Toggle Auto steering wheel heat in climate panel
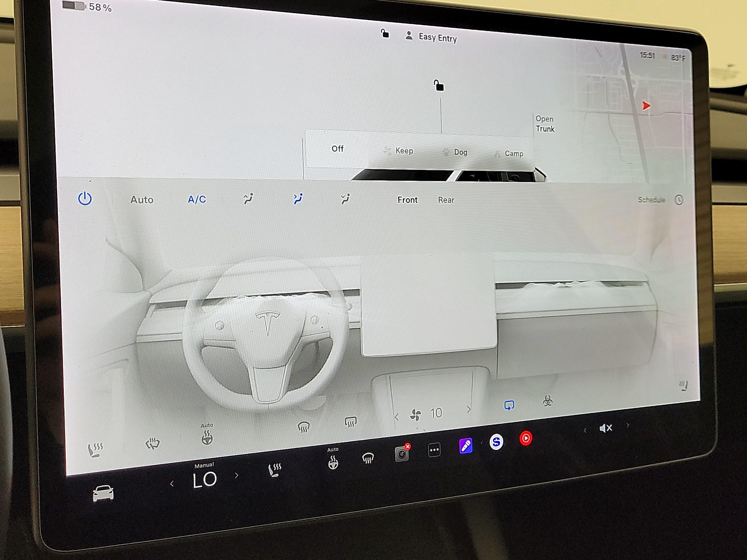This screenshot has height=560, width=747. pos(207,434)
